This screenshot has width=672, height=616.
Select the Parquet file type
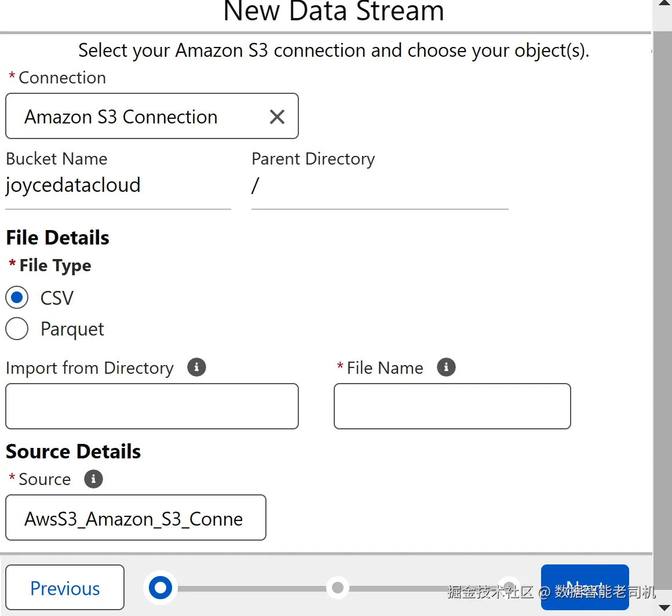[x=17, y=329]
